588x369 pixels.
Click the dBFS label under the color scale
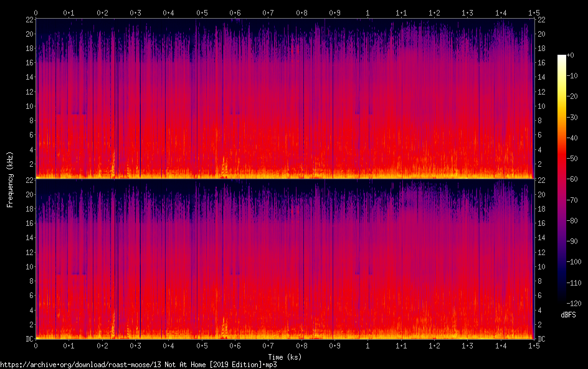tap(568, 315)
